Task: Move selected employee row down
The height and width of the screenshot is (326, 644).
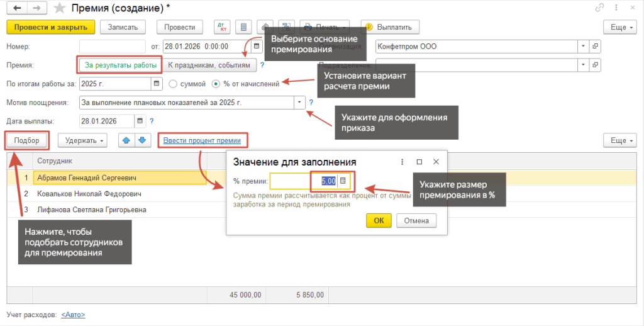Action: coord(143,140)
